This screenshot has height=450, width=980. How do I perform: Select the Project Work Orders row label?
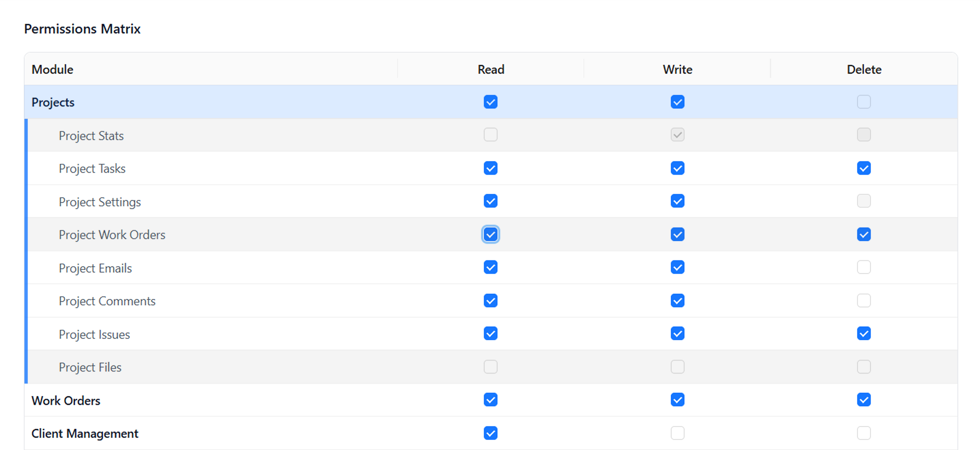pyautogui.click(x=112, y=235)
